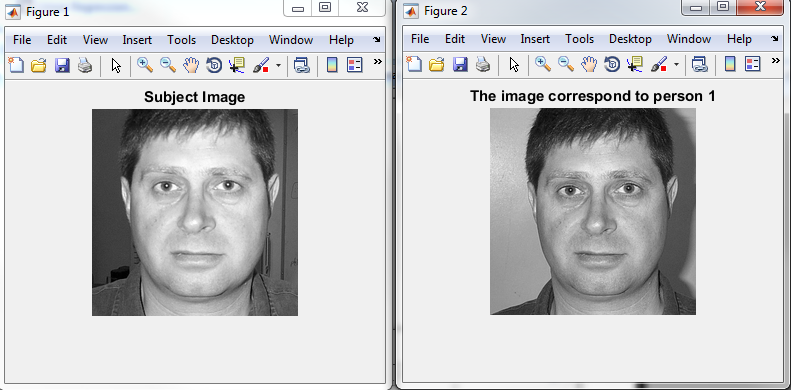Screen dimensions: 791x390
Task: Maximize the Figure 1 window
Action: coord(325,8)
